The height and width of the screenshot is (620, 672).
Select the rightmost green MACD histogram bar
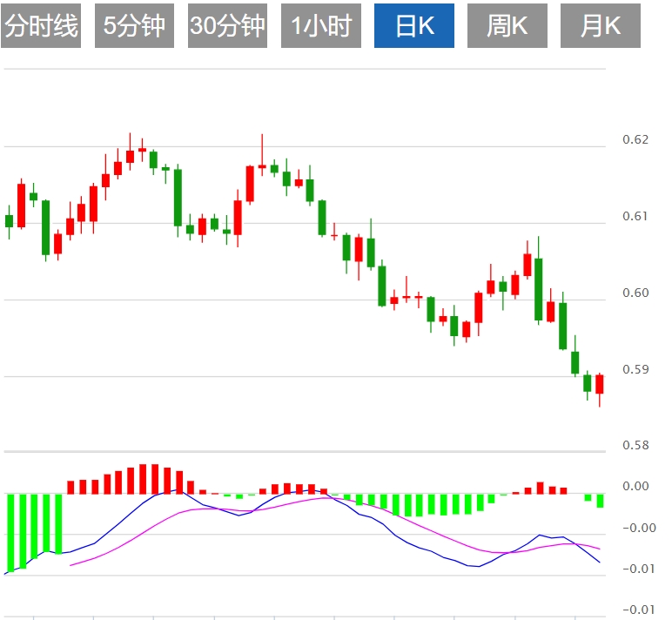click(600, 501)
